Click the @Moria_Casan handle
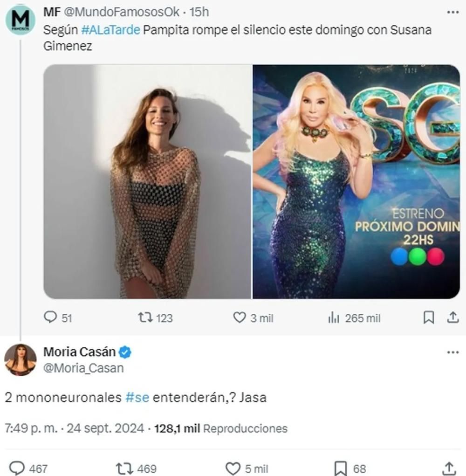 click(x=83, y=368)
